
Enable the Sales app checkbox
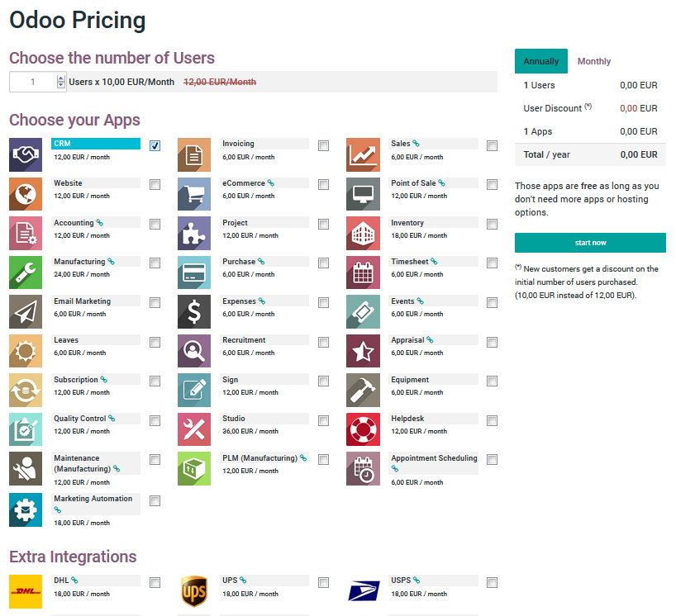(492, 145)
